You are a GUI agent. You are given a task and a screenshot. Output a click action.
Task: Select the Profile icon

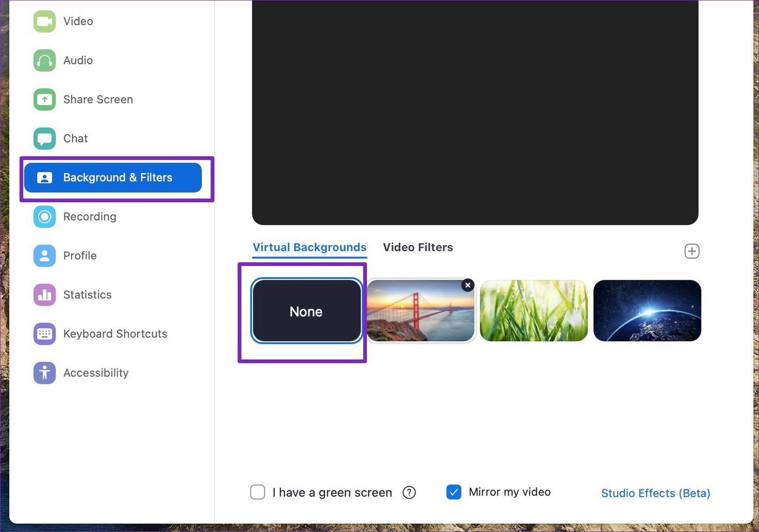point(44,256)
